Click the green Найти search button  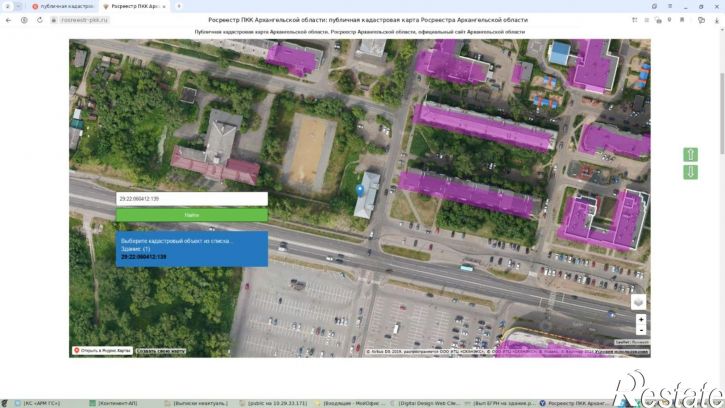point(192,215)
